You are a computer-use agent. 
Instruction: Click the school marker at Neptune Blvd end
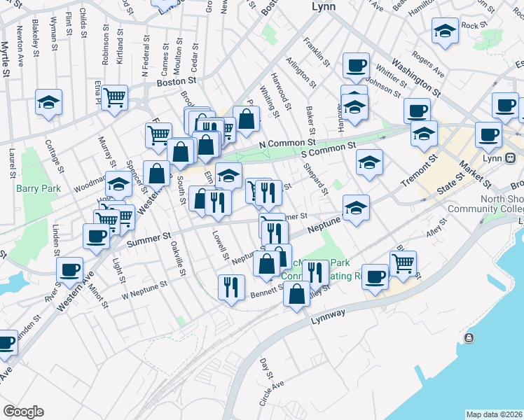point(356,211)
